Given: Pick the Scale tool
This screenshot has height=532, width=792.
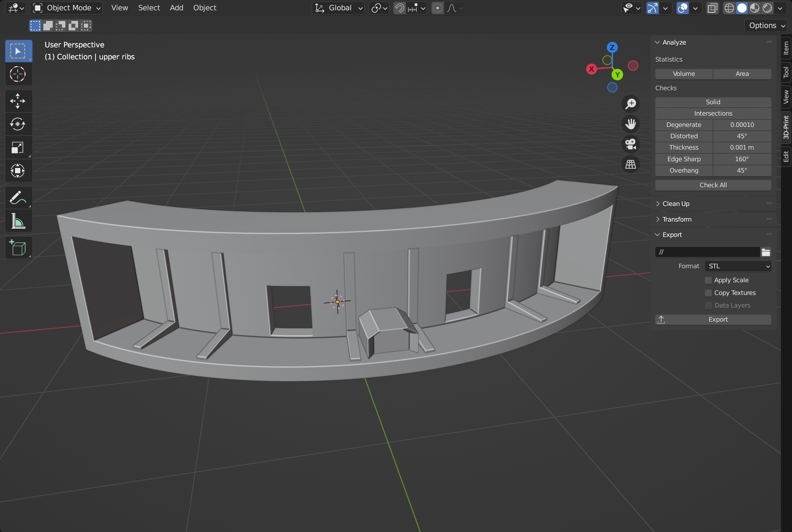Looking at the screenshot, I should 18,147.
